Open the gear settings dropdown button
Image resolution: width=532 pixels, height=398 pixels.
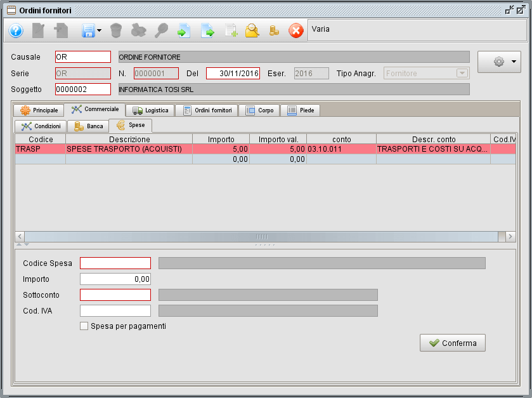tap(499, 62)
